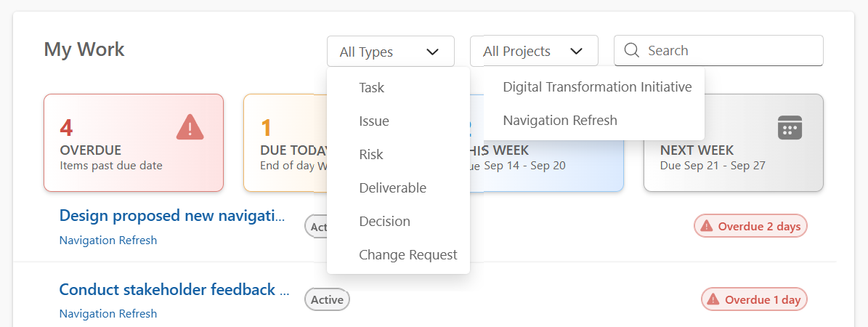
Task: Click warning icon in Overdue 2 days badge
Action: pyautogui.click(x=707, y=226)
